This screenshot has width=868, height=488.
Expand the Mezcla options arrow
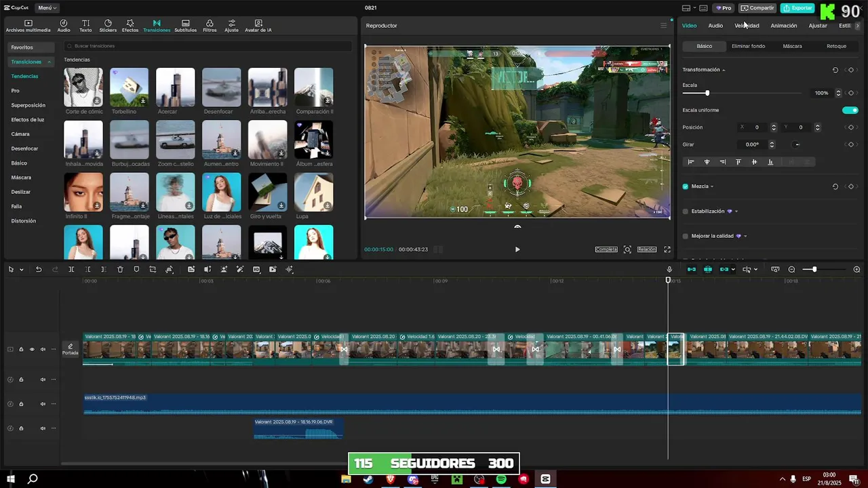[712, 186]
